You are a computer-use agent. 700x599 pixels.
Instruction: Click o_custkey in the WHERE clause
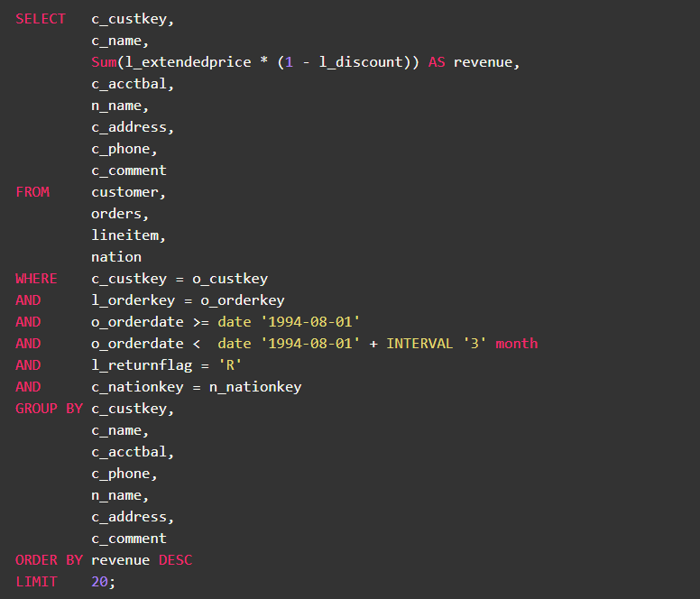[x=230, y=279]
